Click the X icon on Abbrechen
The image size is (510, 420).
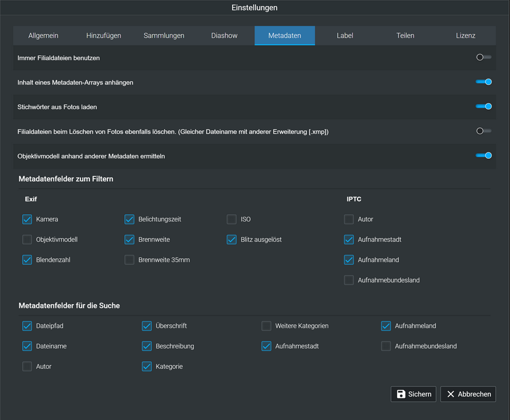click(451, 394)
